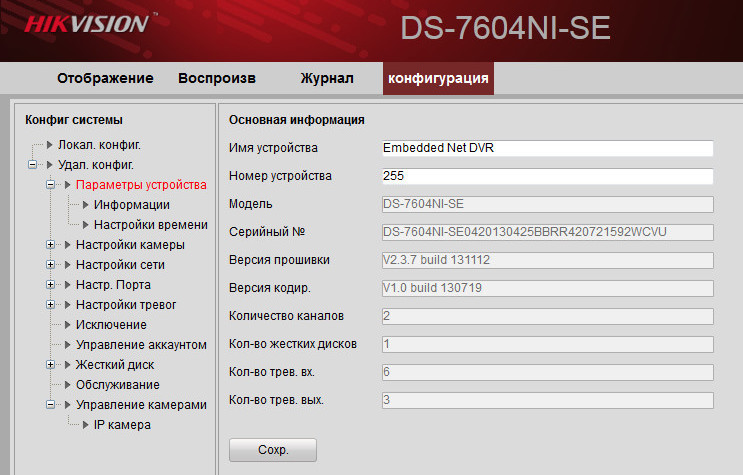Click the arrow icon beside Исключение
This screenshot has height=475, width=743.
[x=68, y=325]
